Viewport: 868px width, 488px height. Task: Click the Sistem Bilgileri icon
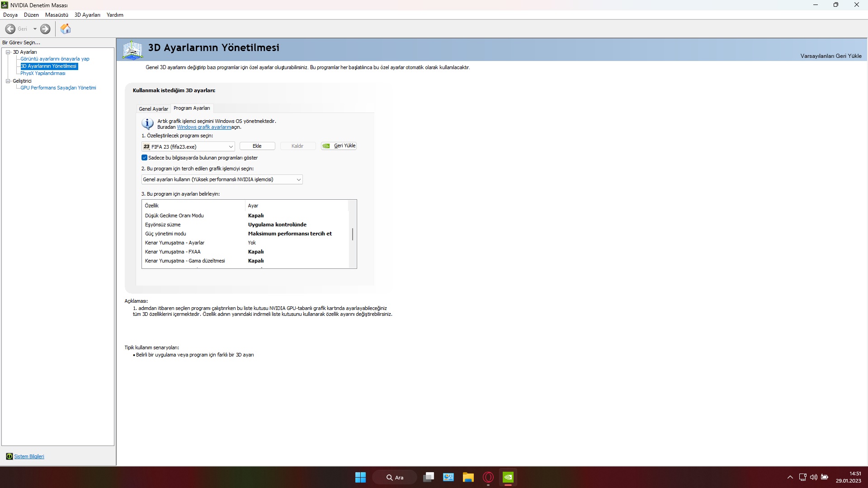[x=9, y=456]
